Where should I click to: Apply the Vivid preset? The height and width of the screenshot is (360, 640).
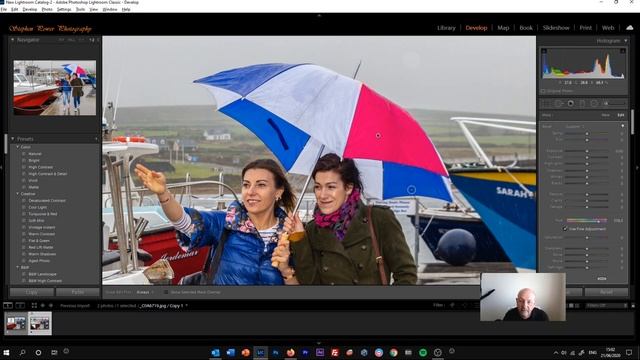pyautogui.click(x=33, y=180)
